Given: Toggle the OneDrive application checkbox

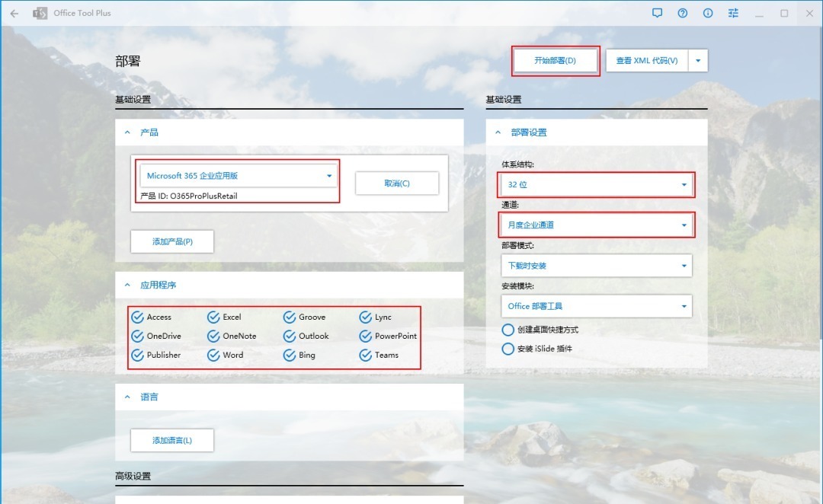Looking at the screenshot, I should [x=138, y=337].
